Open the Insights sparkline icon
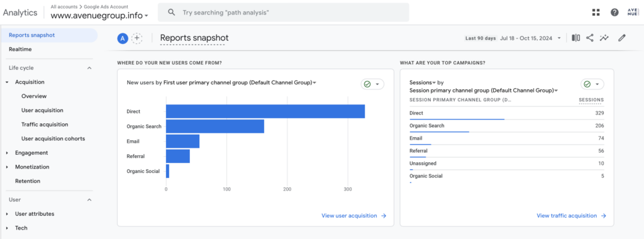644x239 pixels. coord(604,38)
